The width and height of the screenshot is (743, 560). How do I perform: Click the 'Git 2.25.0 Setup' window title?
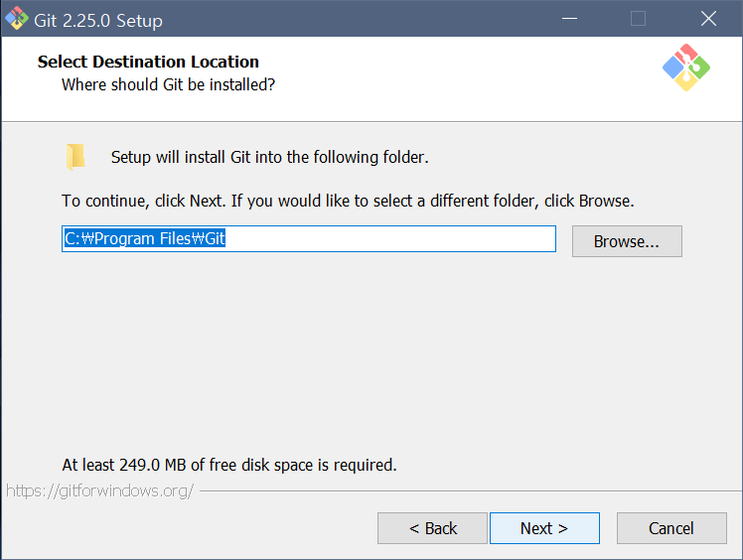coord(98,21)
